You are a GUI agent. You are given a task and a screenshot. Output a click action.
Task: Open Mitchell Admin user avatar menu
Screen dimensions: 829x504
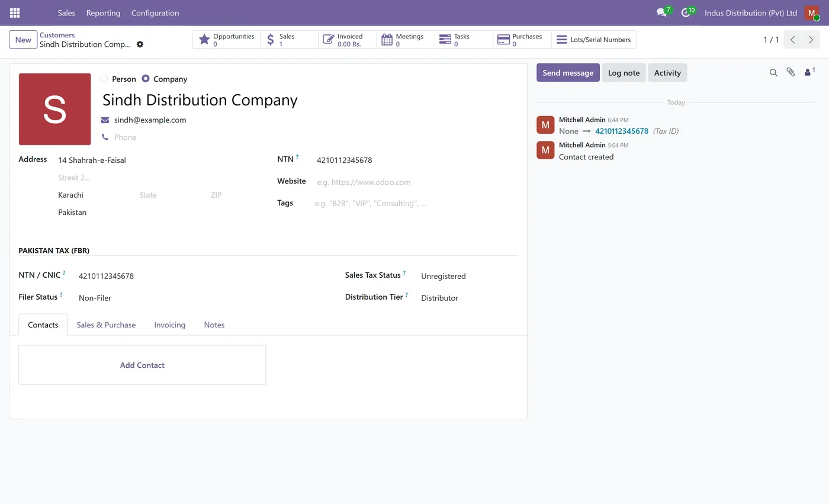tap(811, 12)
